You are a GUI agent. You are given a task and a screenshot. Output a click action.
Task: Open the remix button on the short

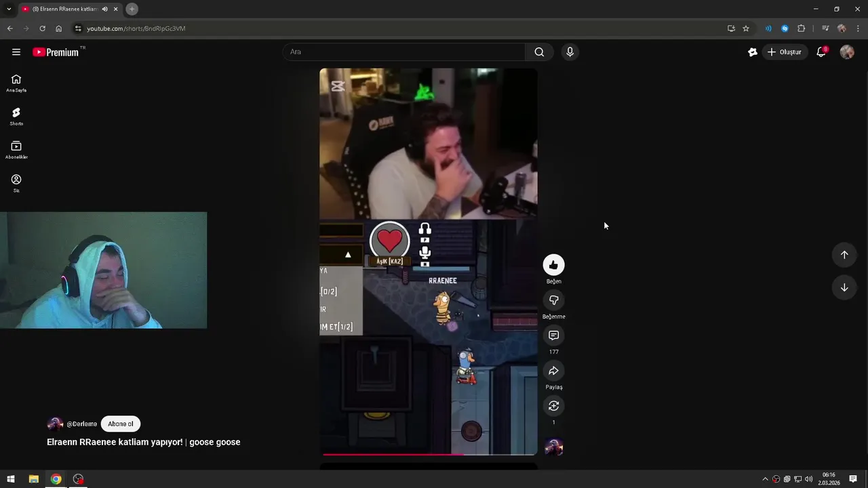[553, 406]
